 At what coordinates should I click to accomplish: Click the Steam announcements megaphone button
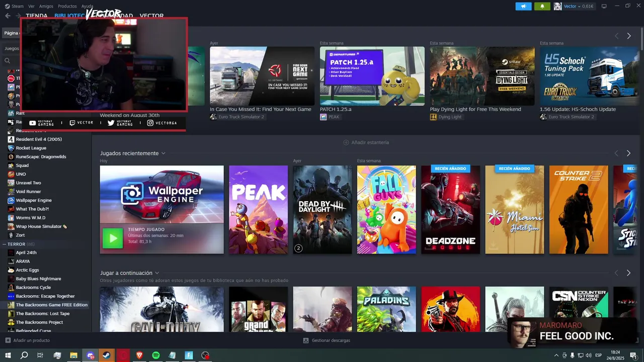pyautogui.click(x=523, y=6)
